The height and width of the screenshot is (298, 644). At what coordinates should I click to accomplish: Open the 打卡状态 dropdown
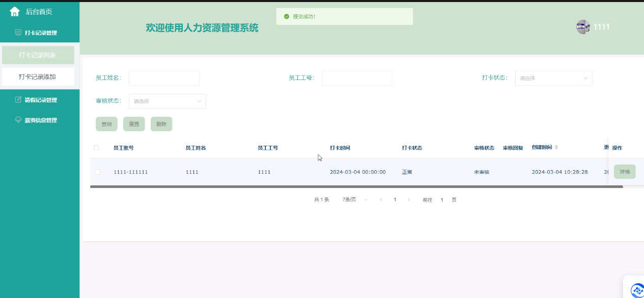[554, 78]
